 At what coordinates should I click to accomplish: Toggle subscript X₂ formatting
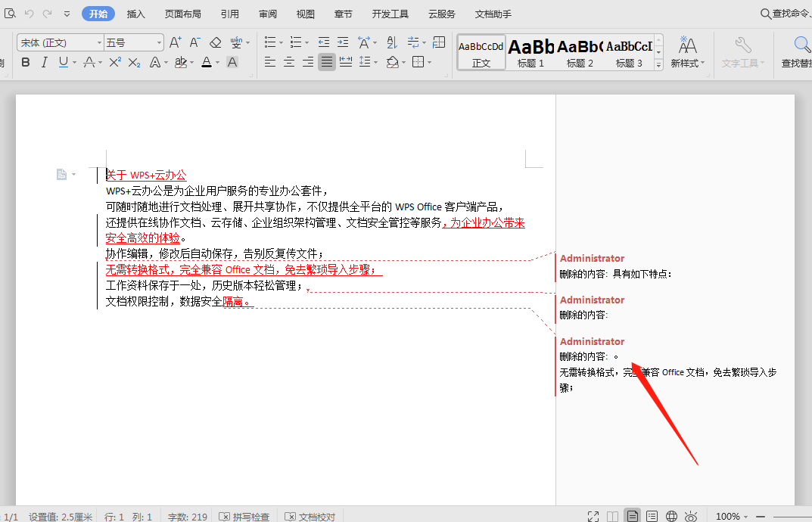tap(134, 63)
